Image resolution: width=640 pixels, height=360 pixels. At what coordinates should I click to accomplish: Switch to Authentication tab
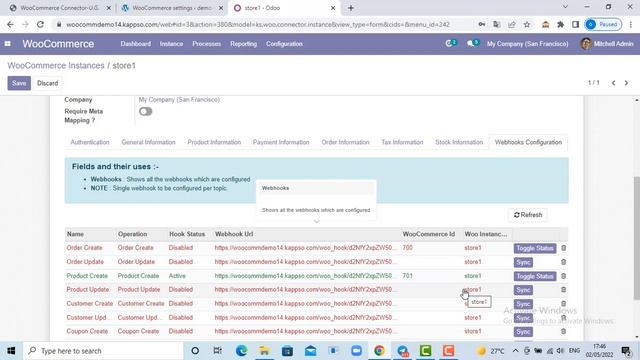click(90, 142)
